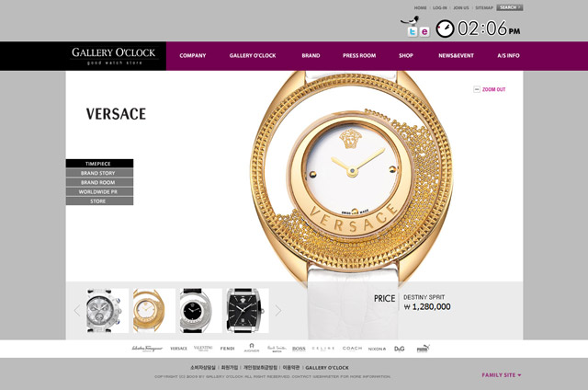Screen dimensions: 588x390
Task: Open the Log-in link
Action: [x=440, y=8]
